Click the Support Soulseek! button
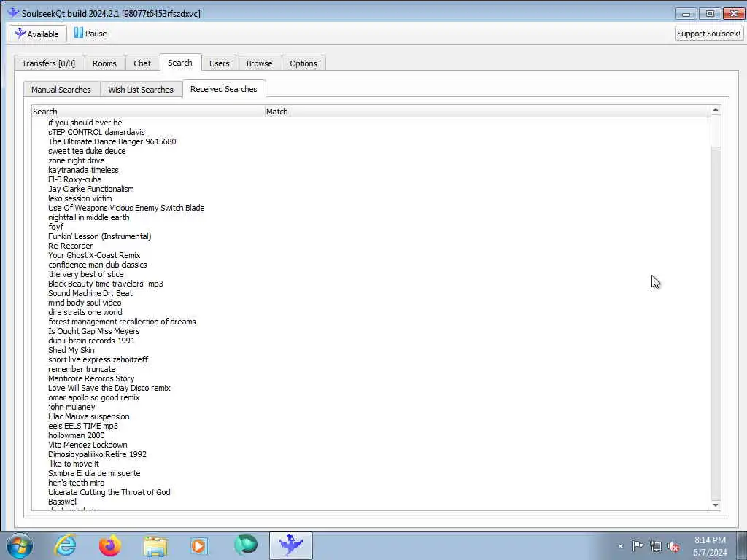Image resolution: width=747 pixels, height=560 pixels. 708,34
